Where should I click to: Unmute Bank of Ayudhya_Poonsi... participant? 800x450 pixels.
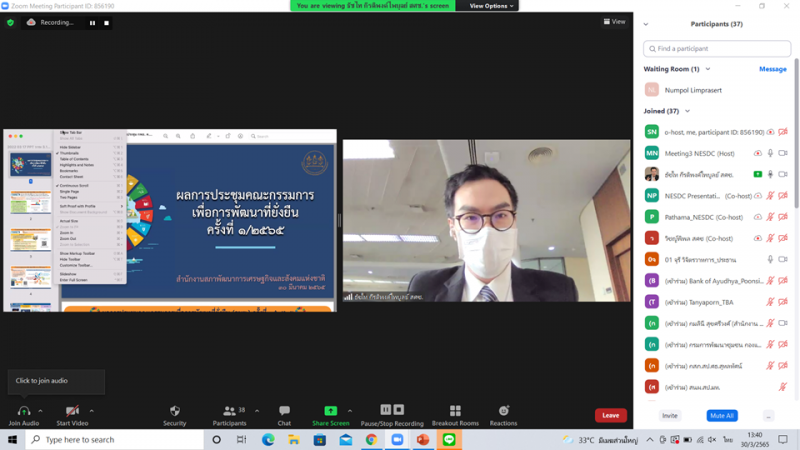click(x=770, y=281)
